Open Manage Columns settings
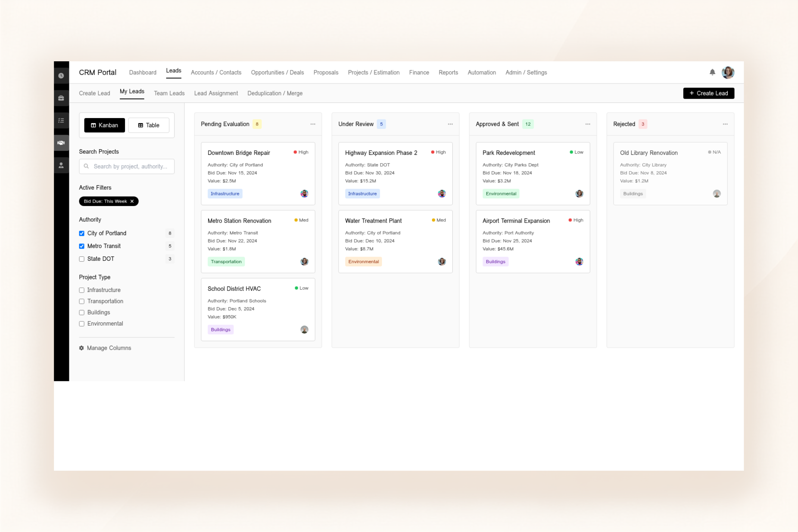Viewport: 798px width, 532px height. pyautogui.click(x=105, y=348)
